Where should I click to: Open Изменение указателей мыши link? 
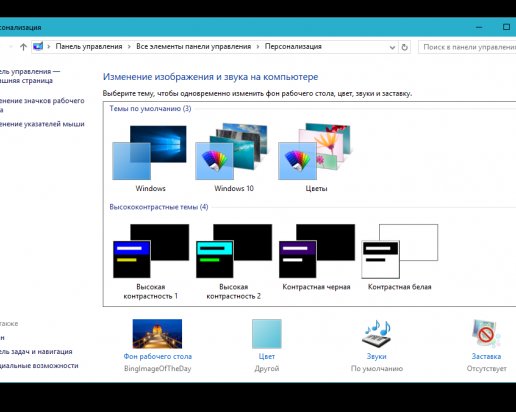[41, 124]
